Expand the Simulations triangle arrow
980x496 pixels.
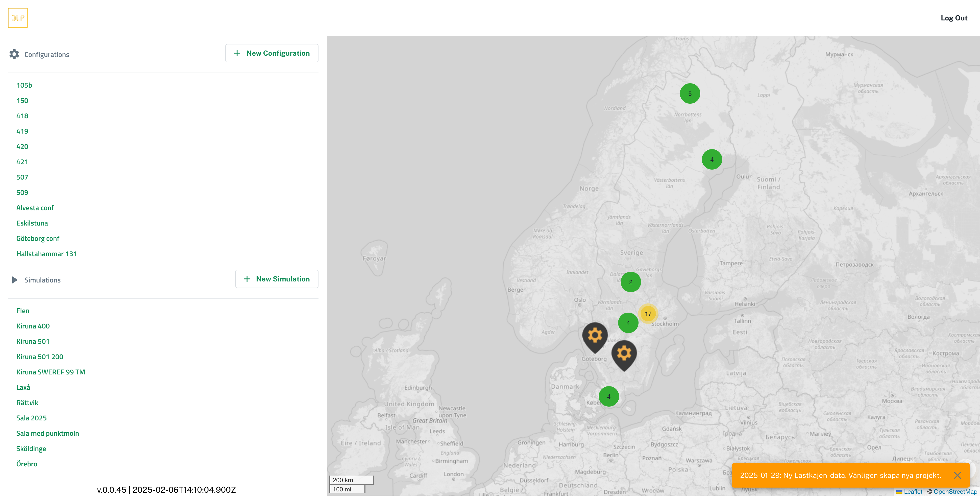(15, 280)
